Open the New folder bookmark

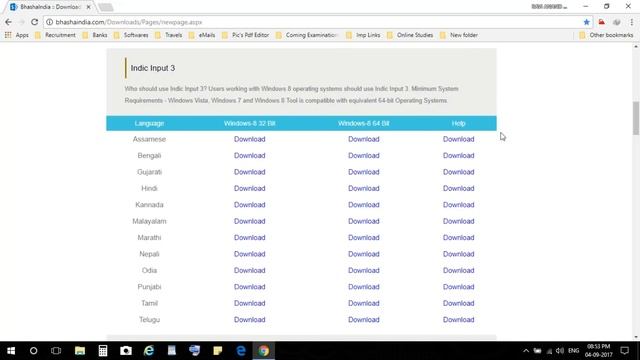pos(459,35)
